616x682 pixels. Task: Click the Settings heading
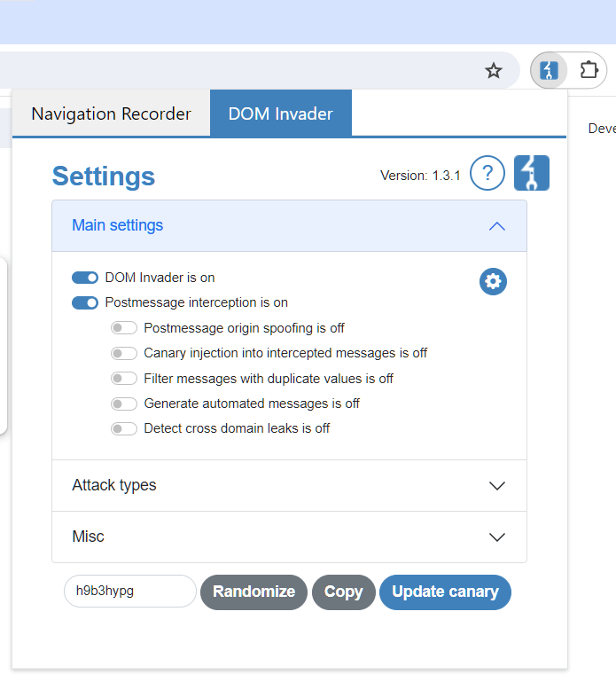point(104,176)
